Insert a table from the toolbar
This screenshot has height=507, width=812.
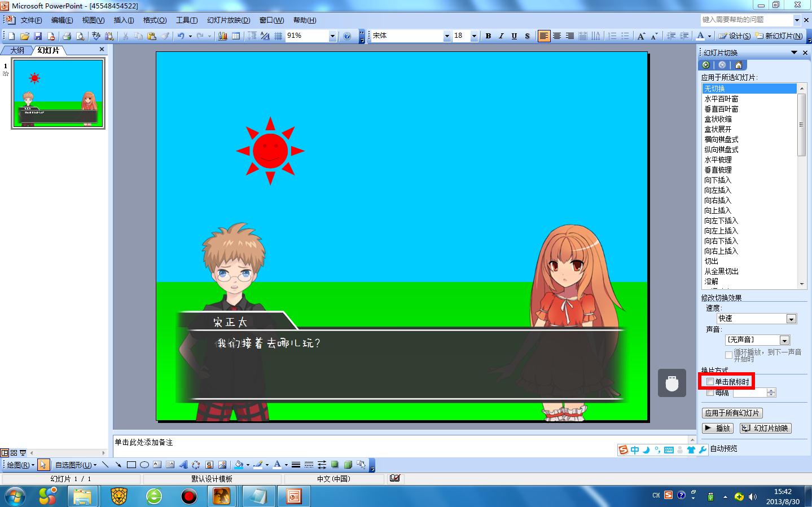click(x=236, y=36)
